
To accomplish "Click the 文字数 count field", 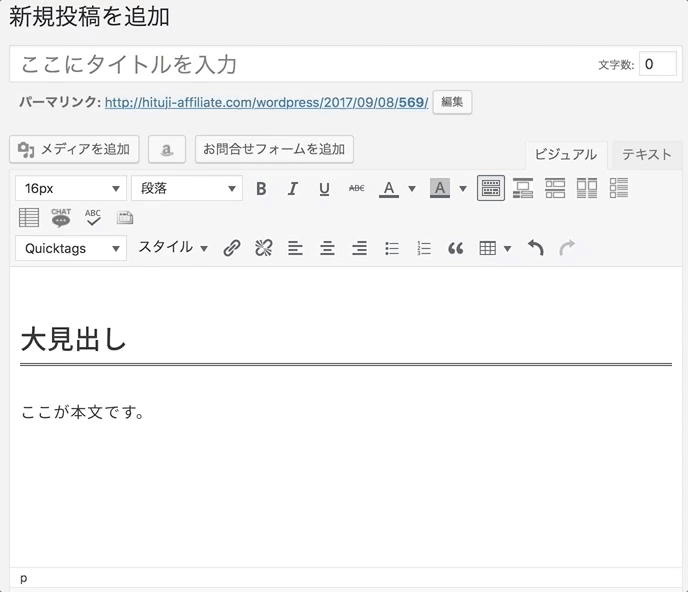I will [x=657, y=64].
